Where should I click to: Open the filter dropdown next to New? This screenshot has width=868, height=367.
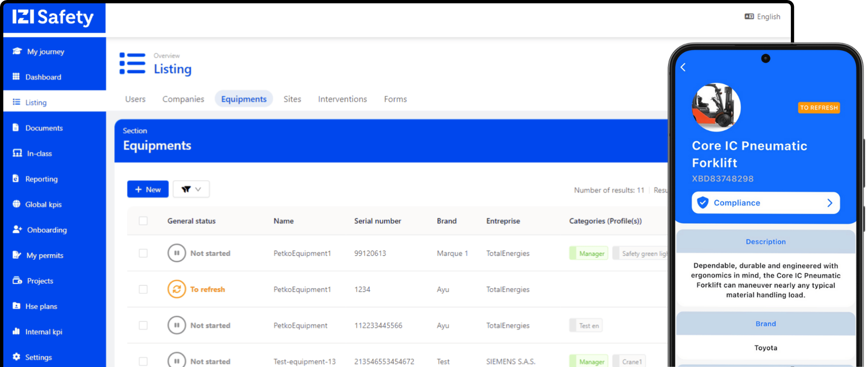[x=191, y=189]
